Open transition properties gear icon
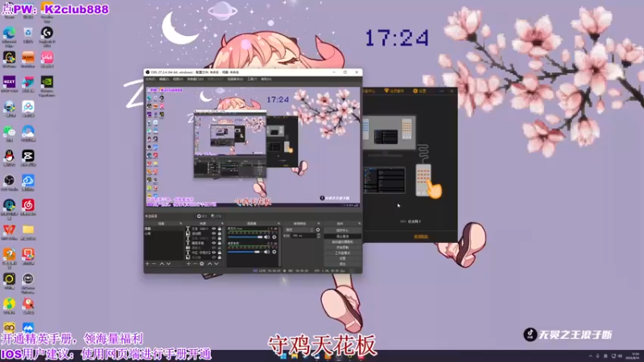The image size is (644, 362). coord(318,230)
